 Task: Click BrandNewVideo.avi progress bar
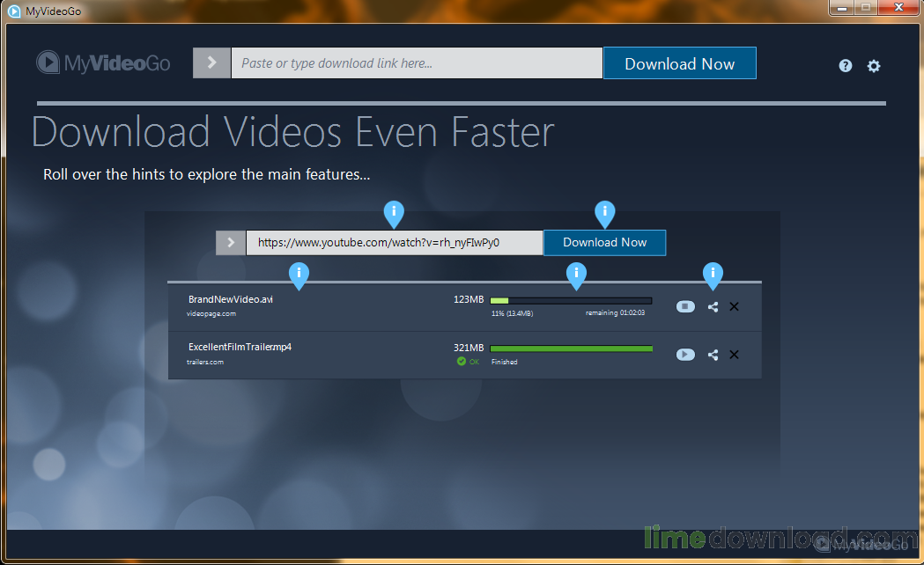click(571, 301)
